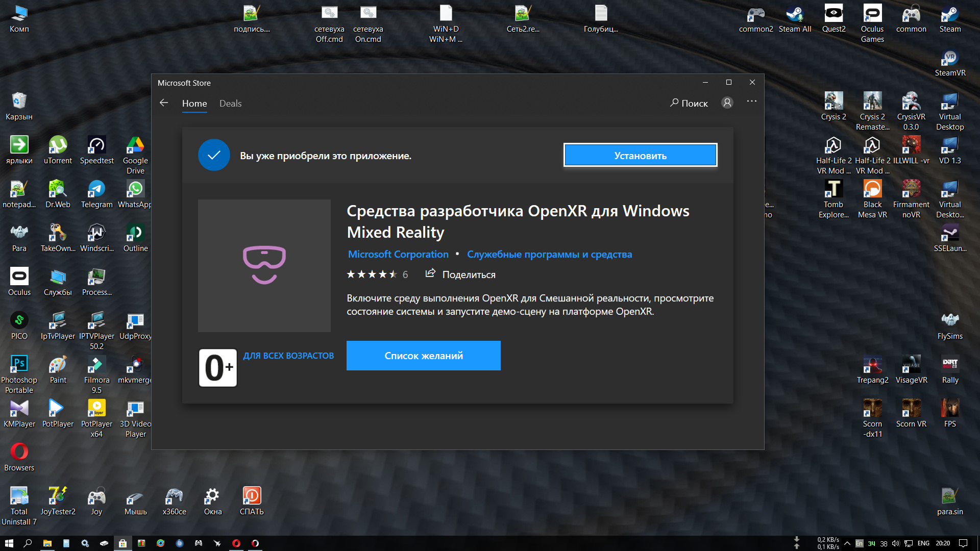Click the star rating of the app

coord(372,274)
